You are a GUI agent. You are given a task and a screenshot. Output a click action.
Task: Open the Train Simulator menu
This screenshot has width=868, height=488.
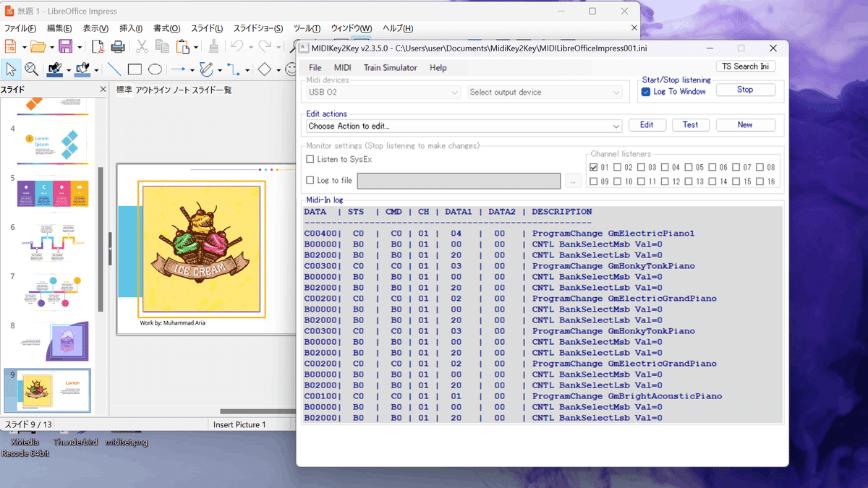tap(391, 68)
